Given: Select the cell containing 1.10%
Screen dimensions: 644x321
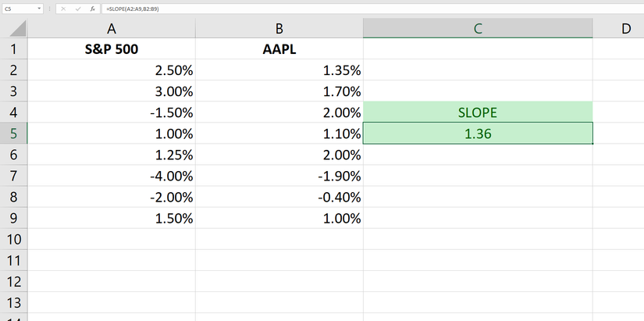Looking at the screenshot, I should [x=279, y=134].
